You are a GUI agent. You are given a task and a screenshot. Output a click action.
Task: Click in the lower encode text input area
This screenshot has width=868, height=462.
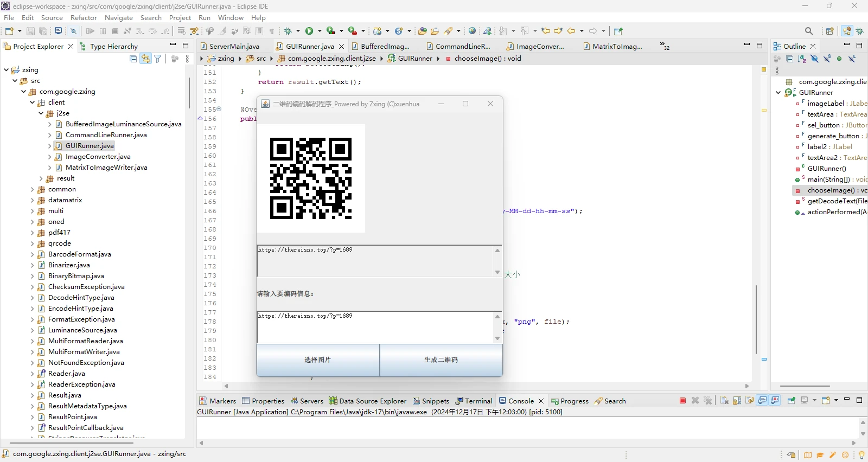(x=374, y=328)
